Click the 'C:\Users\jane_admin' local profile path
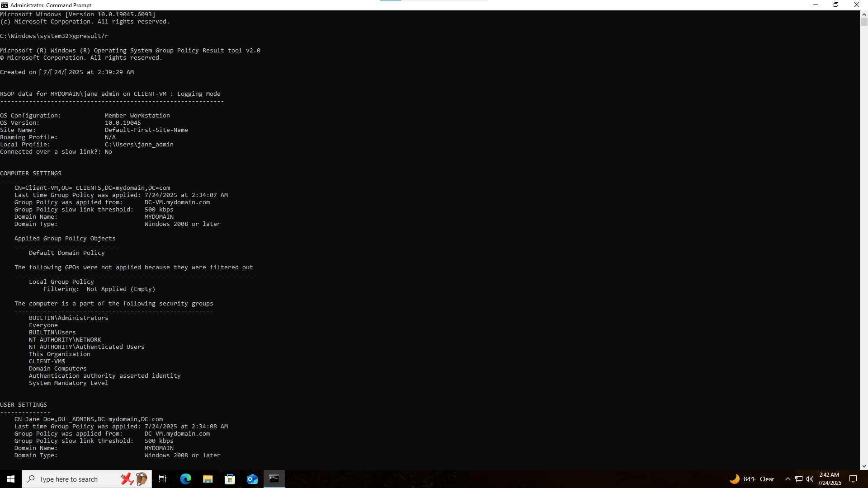 [139, 144]
